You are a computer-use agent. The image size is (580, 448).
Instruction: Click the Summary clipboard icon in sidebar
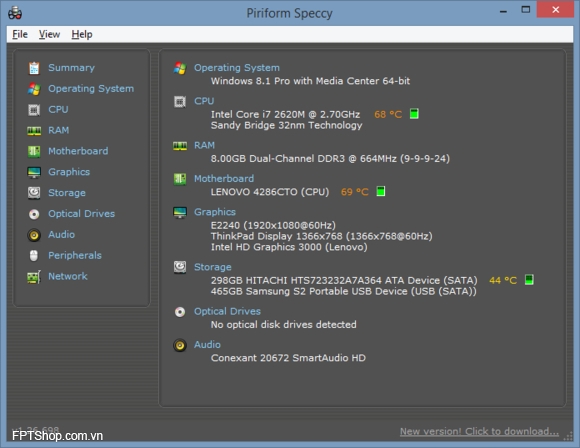pos(34,68)
